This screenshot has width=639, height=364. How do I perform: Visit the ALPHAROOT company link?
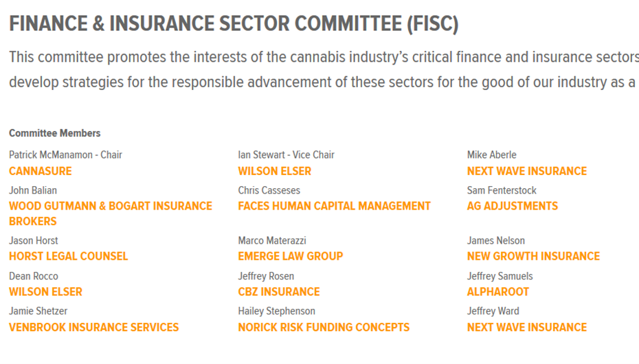[x=498, y=292]
